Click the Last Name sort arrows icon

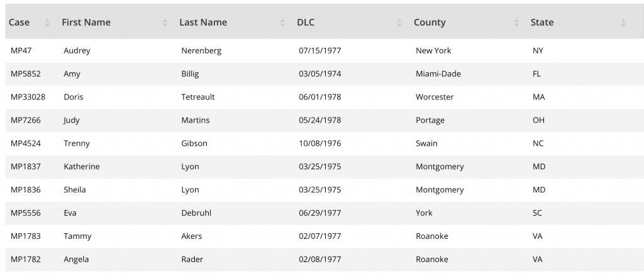tap(282, 23)
